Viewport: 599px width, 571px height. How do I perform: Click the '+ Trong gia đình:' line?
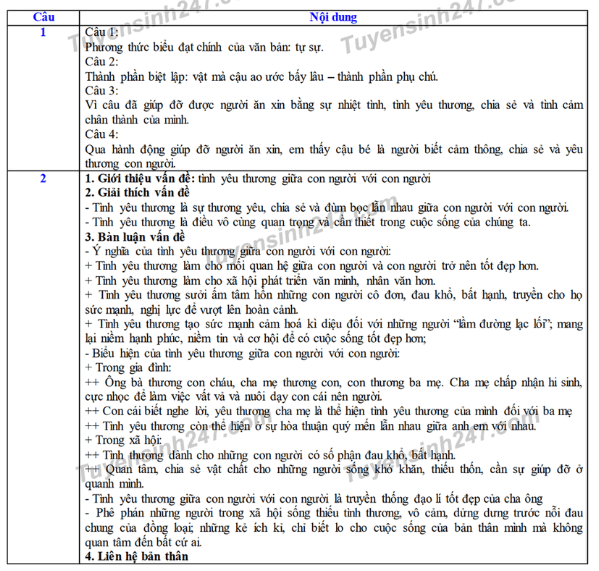[128, 368]
